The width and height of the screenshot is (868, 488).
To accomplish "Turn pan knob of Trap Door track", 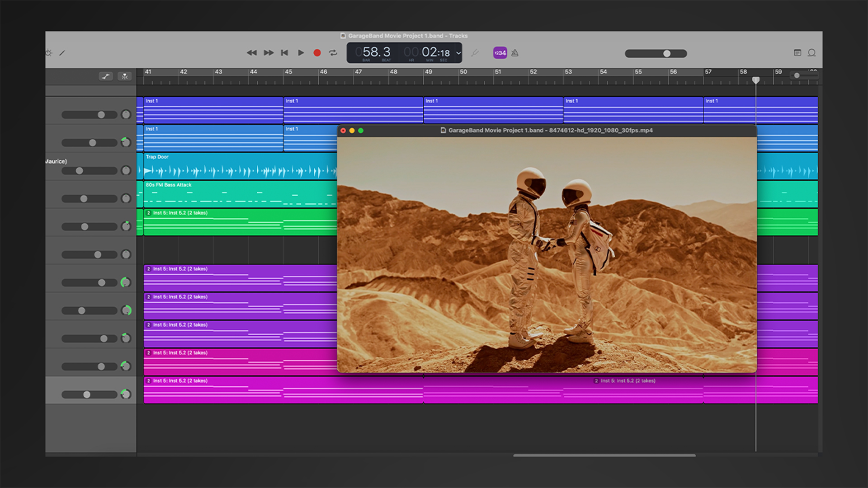I will click(126, 171).
